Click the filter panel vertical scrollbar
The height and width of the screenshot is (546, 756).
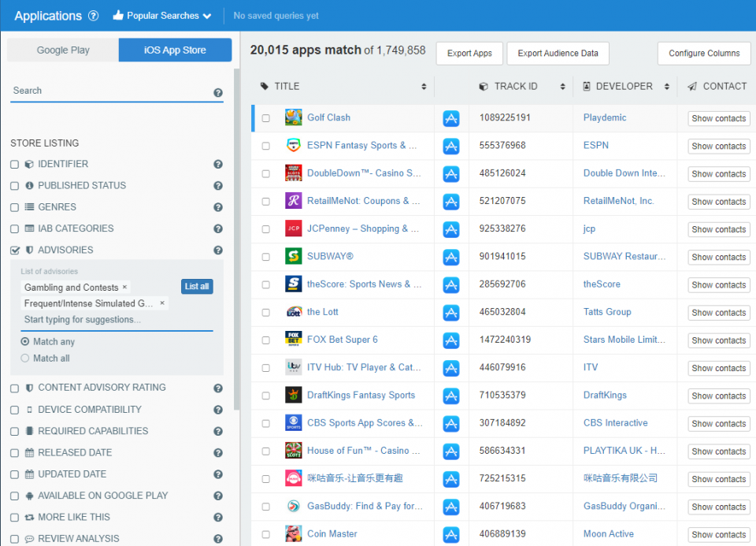pyautogui.click(x=236, y=239)
